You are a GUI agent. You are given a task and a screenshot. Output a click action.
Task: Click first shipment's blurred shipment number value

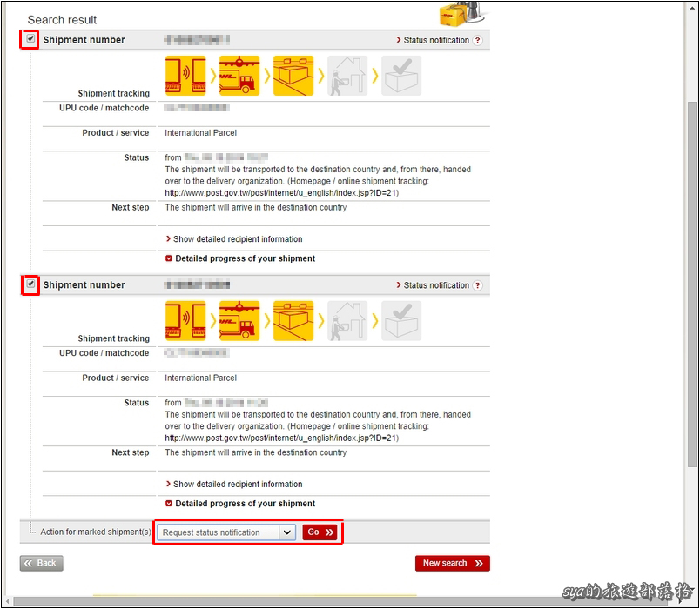[197, 40]
